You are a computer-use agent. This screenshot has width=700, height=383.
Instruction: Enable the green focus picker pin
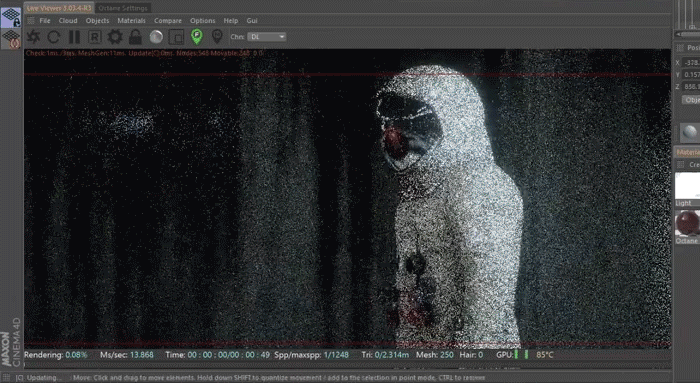pyautogui.click(x=196, y=37)
